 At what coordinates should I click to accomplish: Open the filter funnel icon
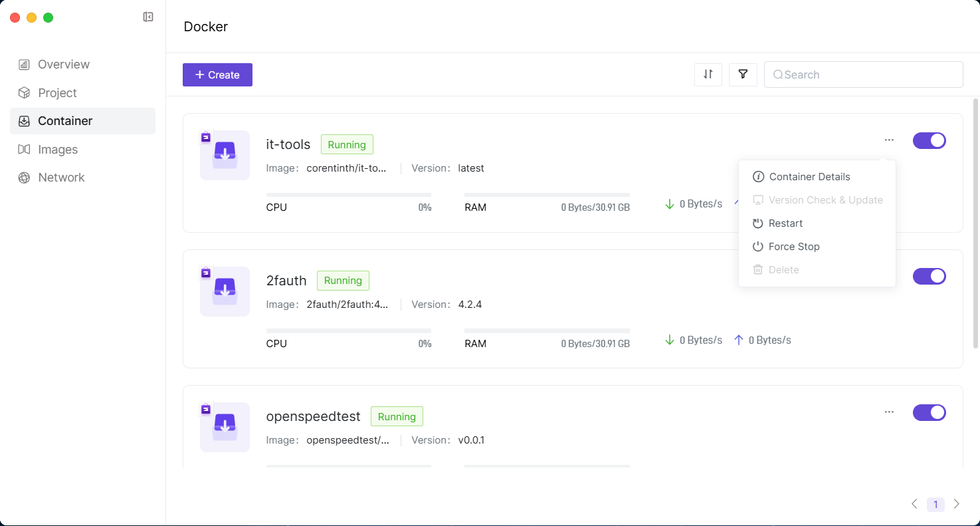pos(743,74)
